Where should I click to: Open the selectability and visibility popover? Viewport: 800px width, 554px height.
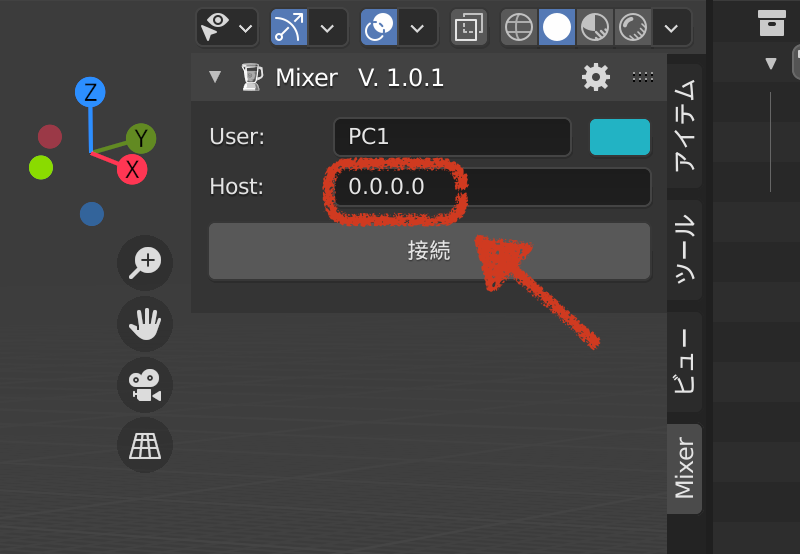click(227, 27)
